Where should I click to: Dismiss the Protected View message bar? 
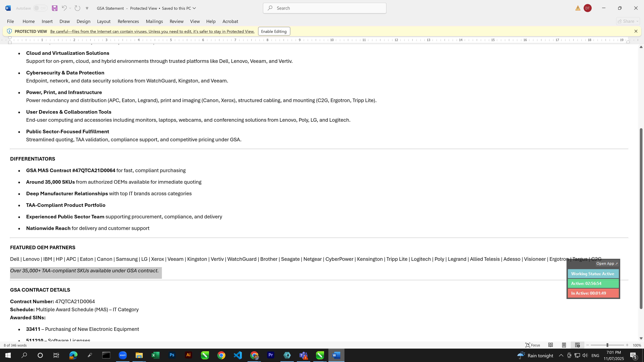click(636, 31)
